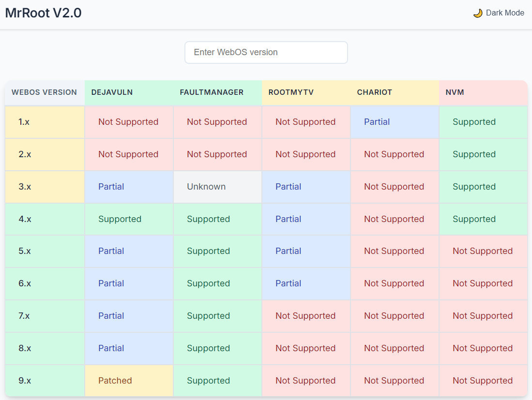The height and width of the screenshot is (400, 532).
Task: Click the moon icon in header
Action: tap(477, 13)
